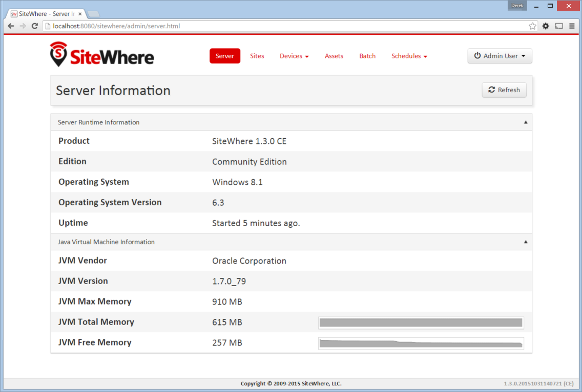This screenshot has width=582, height=392.
Task: Click the 'Edition' row label
Action: tap(72, 161)
